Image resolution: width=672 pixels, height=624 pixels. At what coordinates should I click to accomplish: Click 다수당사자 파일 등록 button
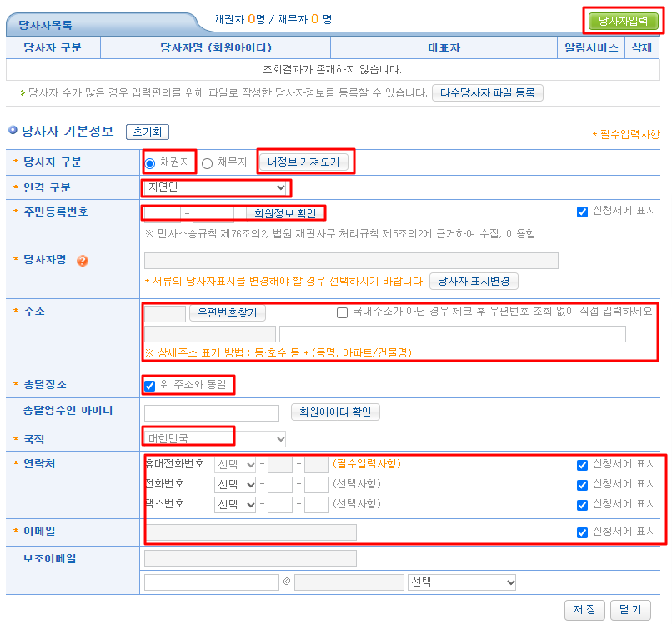[488, 93]
